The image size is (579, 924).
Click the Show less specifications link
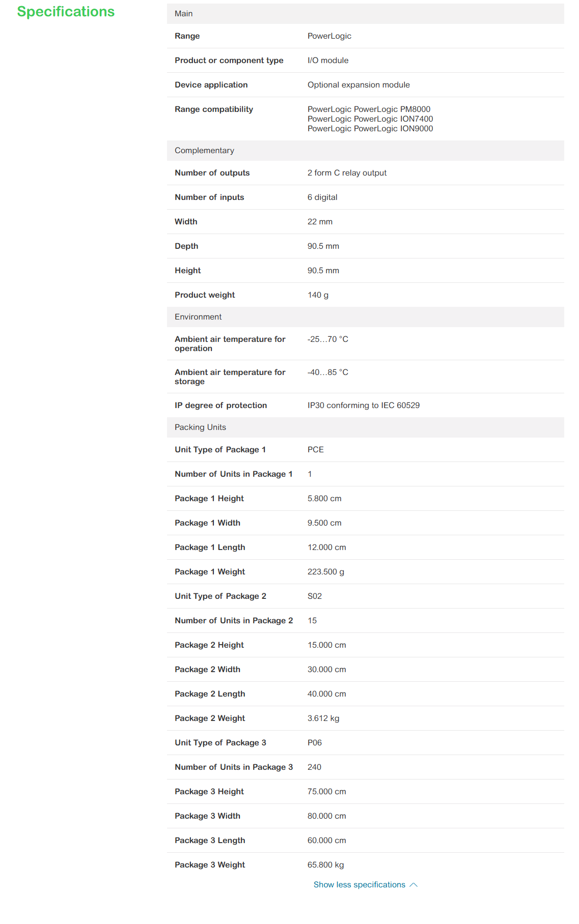359,884
